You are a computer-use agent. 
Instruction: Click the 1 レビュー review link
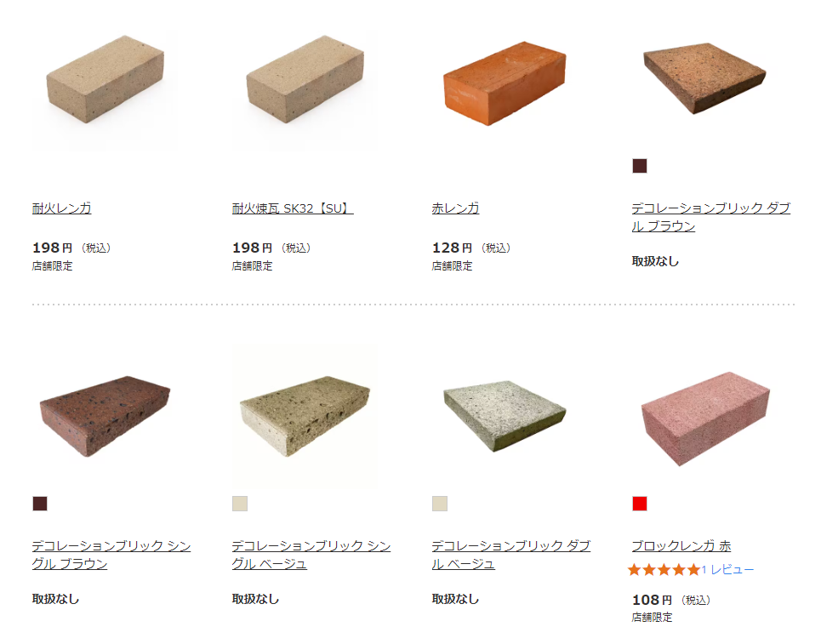pyautogui.click(x=727, y=570)
